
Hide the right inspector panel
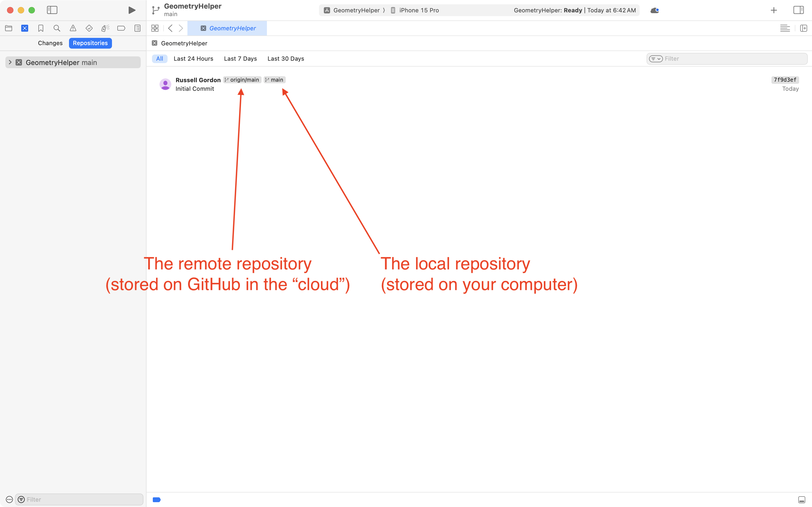point(799,10)
